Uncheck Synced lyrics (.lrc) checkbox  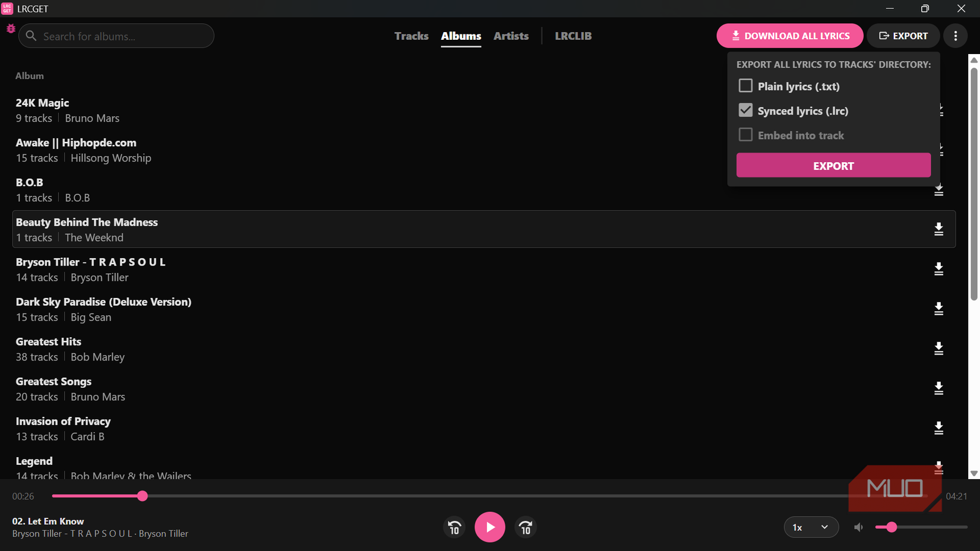(745, 110)
